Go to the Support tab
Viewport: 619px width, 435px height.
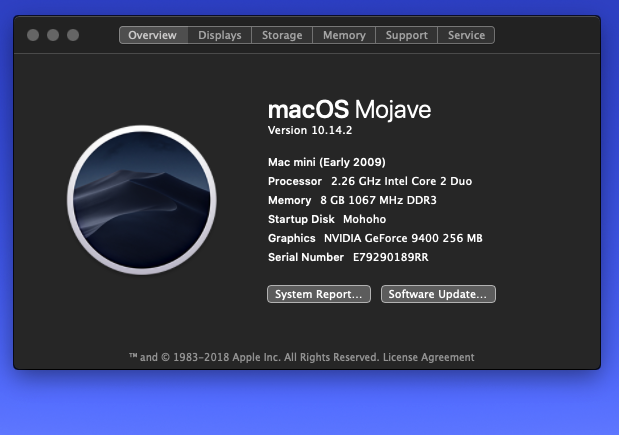pos(406,35)
